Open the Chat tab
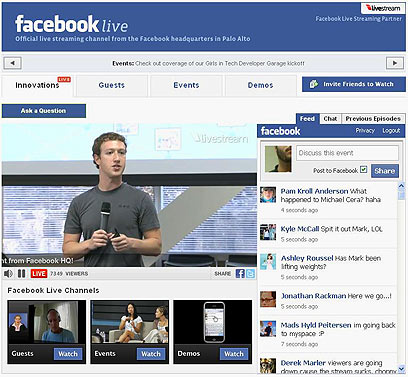This screenshot has height=377, width=408. coord(330,119)
